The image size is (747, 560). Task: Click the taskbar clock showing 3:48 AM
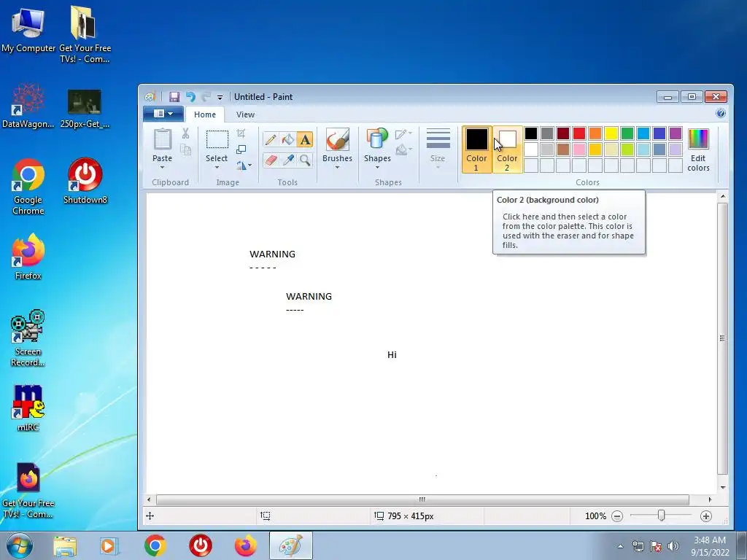coord(710,546)
